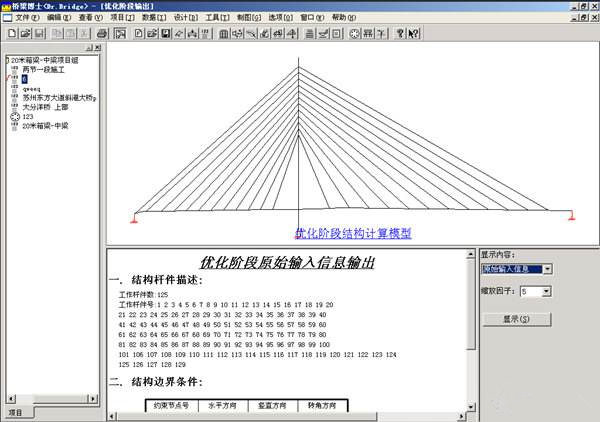Open the 设计 menu
Image resolution: width=600 pixels, height=422 pixels.
point(186,18)
